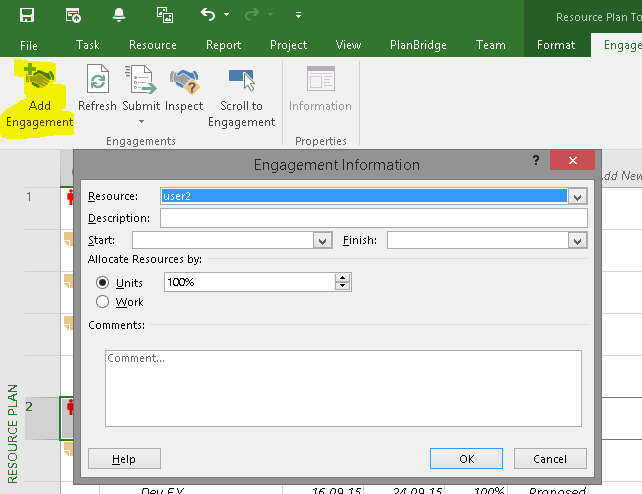Select row 2 header in resource plan

pyautogui.click(x=42, y=418)
